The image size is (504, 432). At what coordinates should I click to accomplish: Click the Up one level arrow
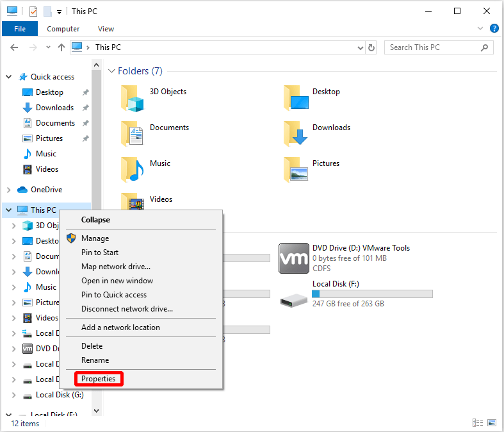[61, 47]
